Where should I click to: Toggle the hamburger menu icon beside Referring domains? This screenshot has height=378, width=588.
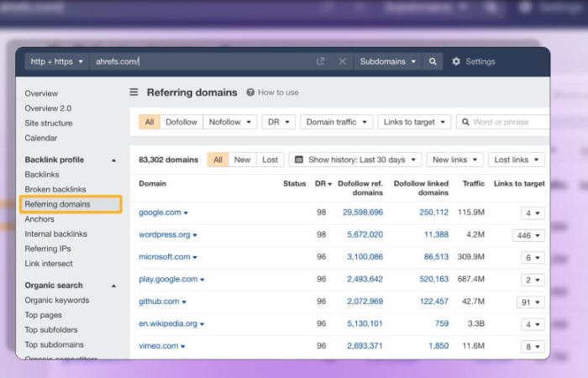(x=134, y=92)
